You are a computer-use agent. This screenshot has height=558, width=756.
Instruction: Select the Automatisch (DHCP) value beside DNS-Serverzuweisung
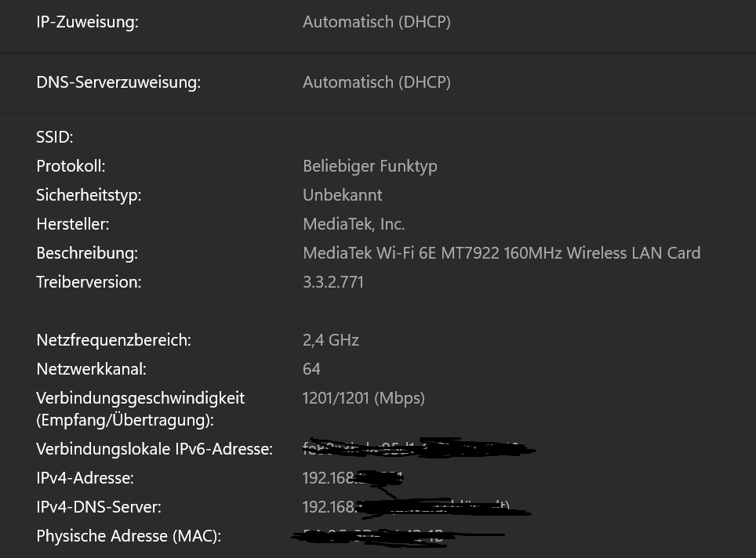[x=376, y=82]
